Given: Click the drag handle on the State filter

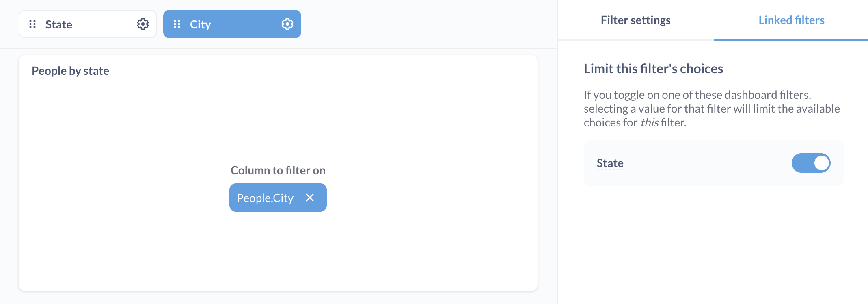Looking at the screenshot, I should click(x=32, y=24).
